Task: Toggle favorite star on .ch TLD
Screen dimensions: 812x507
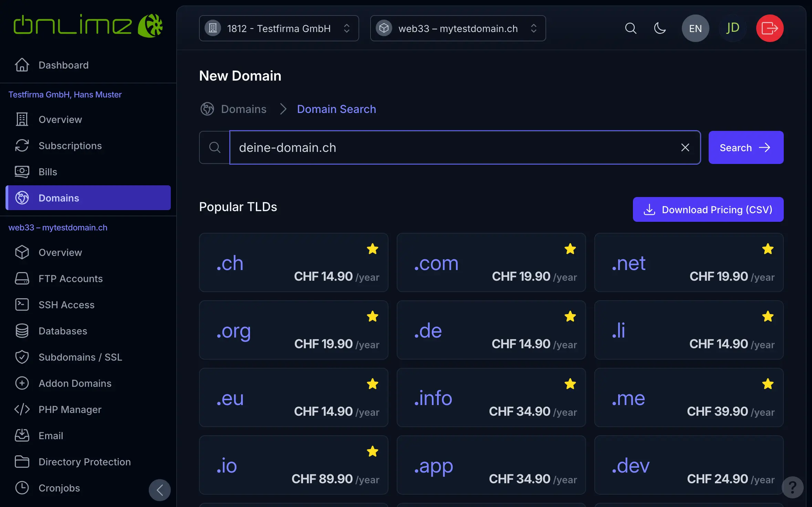Action: pos(372,249)
